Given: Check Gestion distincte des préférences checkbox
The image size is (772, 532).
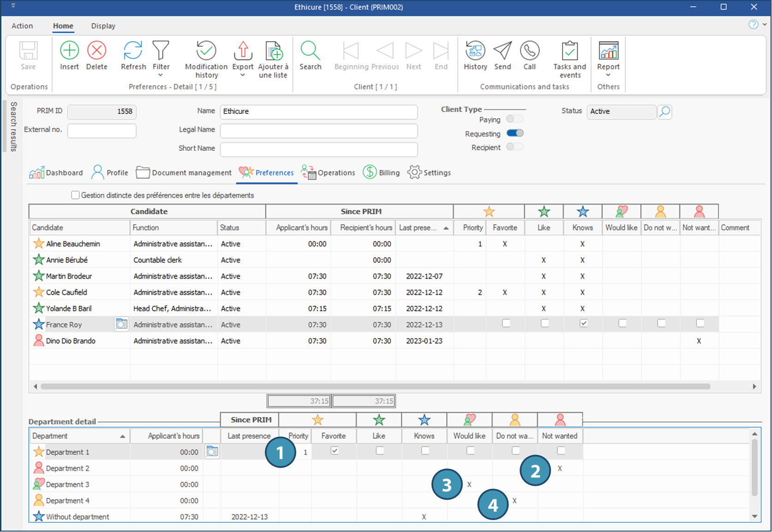Looking at the screenshot, I should click(x=75, y=195).
